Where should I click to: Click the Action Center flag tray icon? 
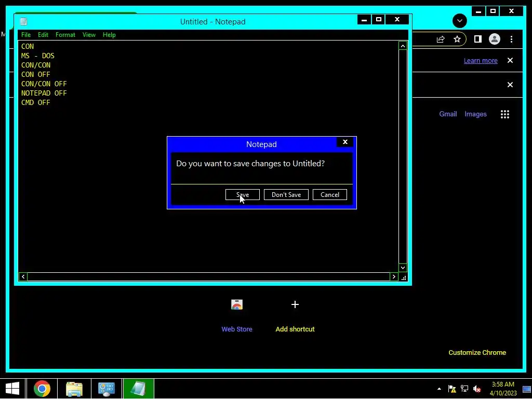click(x=452, y=389)
